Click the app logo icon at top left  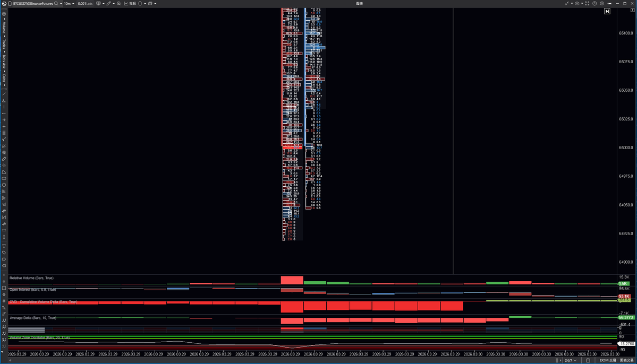pos(4,4)
